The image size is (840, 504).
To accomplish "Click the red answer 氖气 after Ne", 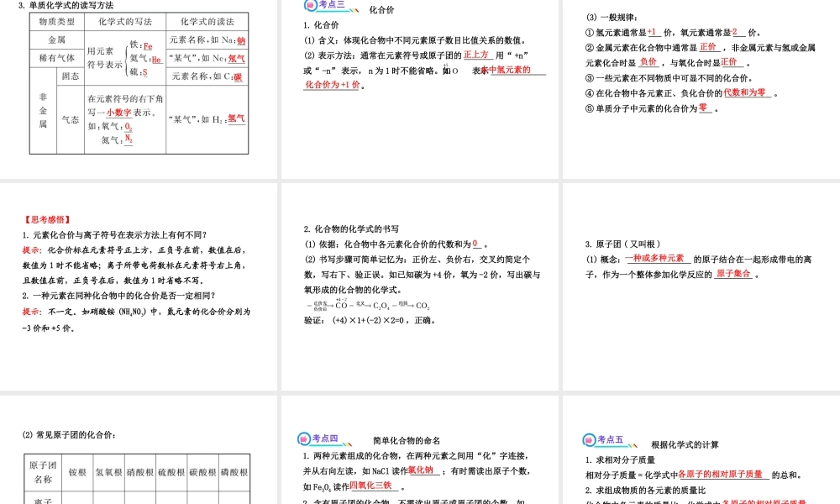I will coord(236,59).
